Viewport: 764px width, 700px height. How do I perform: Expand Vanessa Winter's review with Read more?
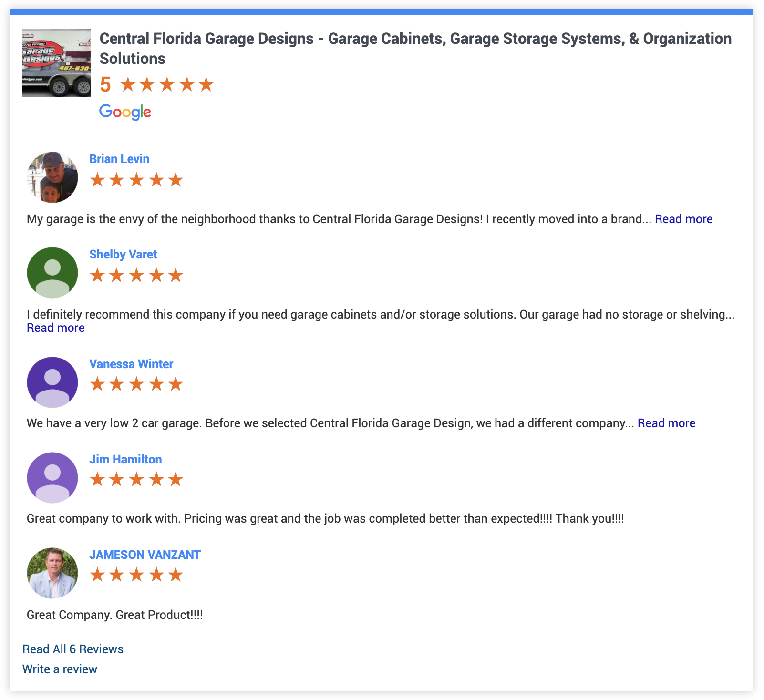[666, 423]
